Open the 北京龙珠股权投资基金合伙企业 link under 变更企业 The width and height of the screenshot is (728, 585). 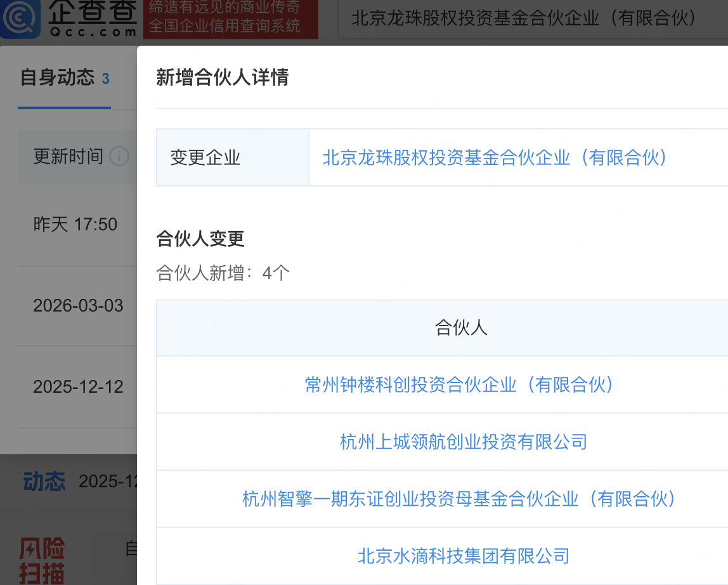tap(495, 157)
